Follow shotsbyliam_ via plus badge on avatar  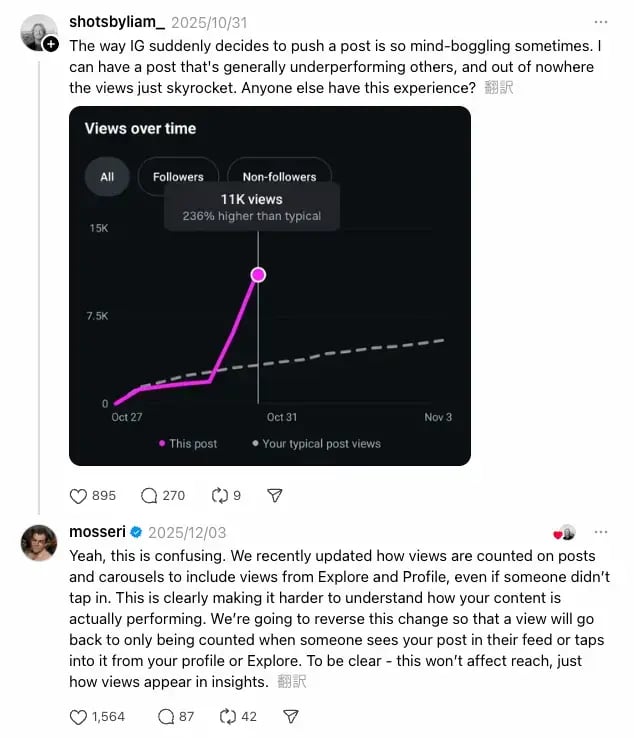tap(52, 45)
